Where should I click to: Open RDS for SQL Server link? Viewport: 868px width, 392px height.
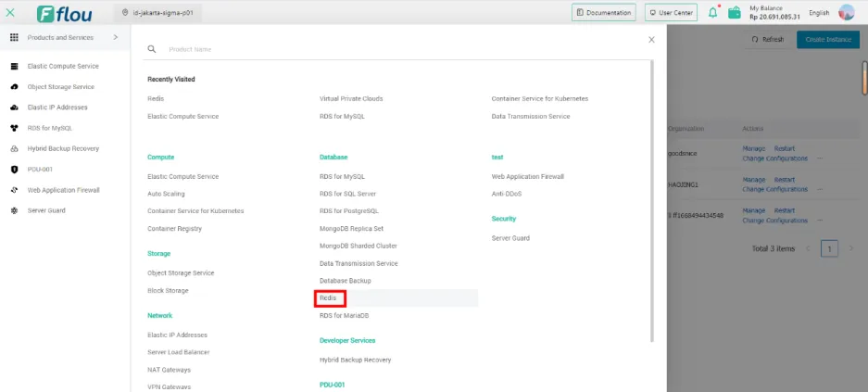[x=347, y=194]
